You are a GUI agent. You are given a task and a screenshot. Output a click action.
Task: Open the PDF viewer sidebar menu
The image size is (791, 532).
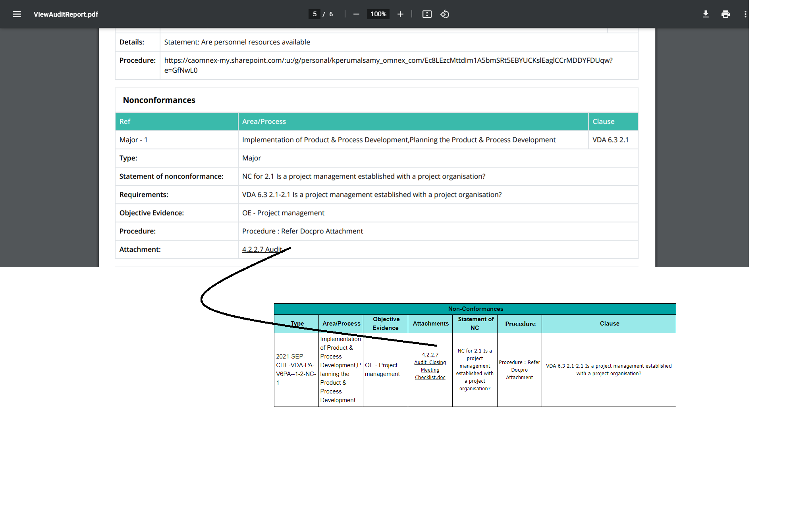[x=17, y=14]
